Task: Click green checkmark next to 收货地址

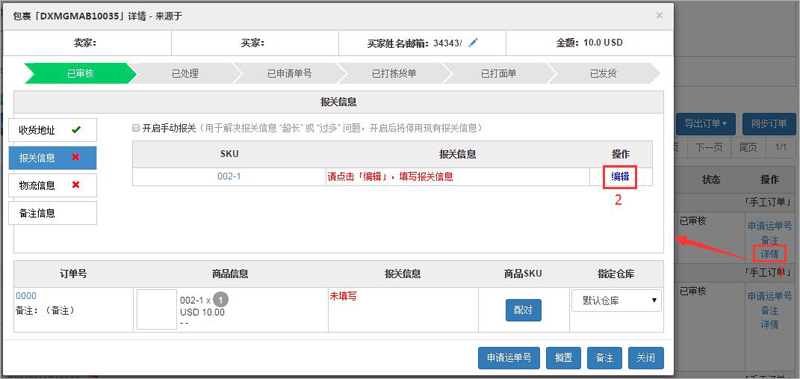Action: click(x=76, y=130)
